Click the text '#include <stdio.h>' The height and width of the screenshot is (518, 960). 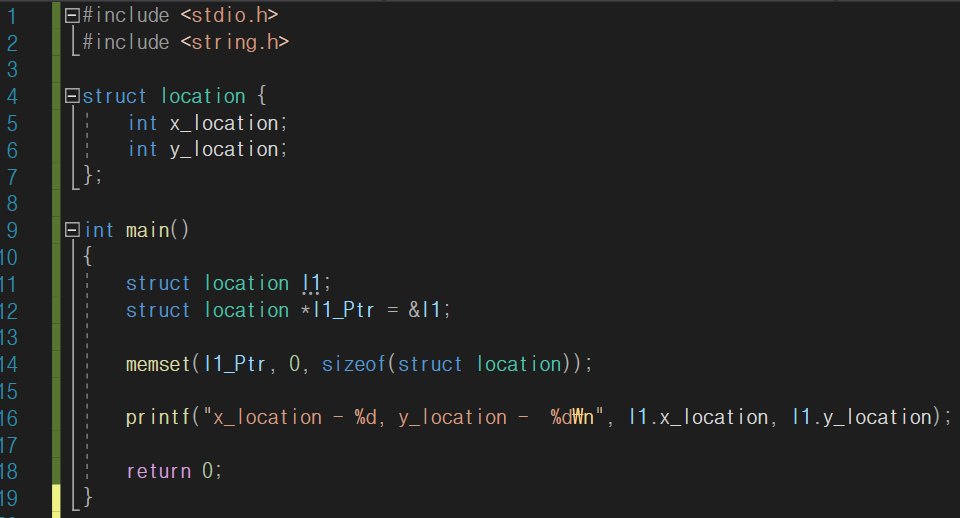(181, 15)
